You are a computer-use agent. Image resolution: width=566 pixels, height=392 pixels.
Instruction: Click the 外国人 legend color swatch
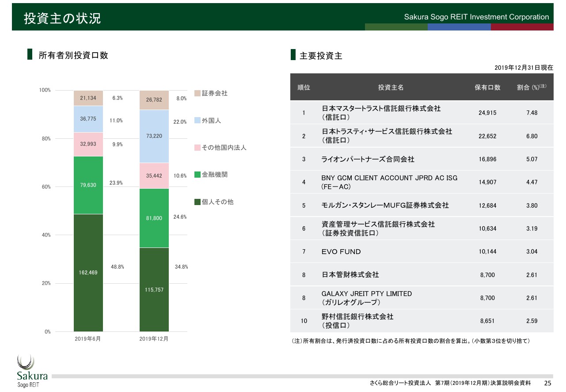pyautogui.click(x=198, y=120)
